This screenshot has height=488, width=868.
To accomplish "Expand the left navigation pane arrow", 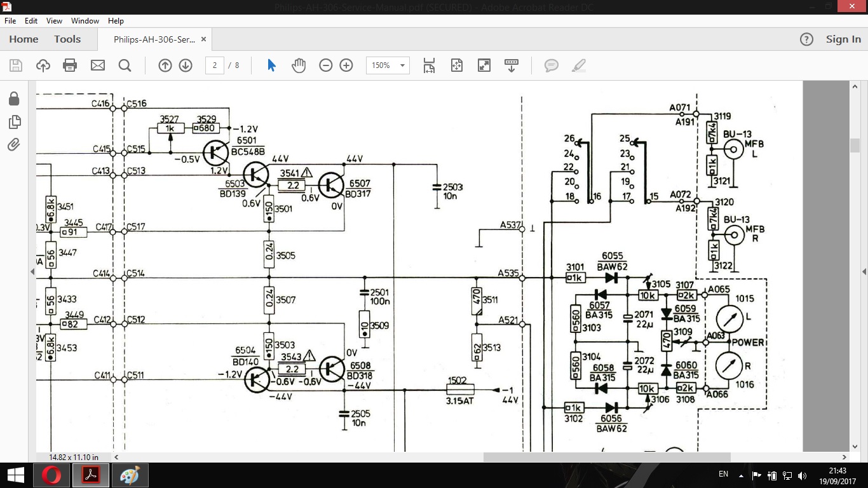I will [x=32, y=271].
